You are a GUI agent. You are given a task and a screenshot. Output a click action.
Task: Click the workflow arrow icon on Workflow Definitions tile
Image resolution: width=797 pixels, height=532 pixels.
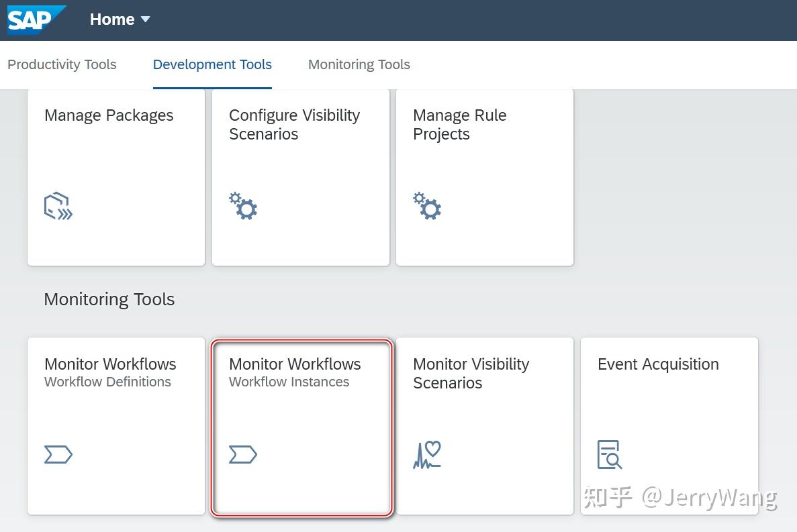58,454
